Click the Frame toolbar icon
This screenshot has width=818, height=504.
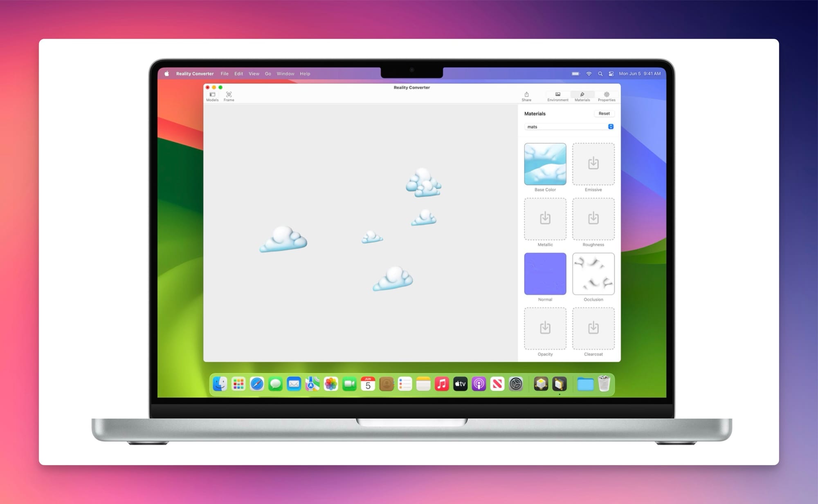click(x=229, y=95)
